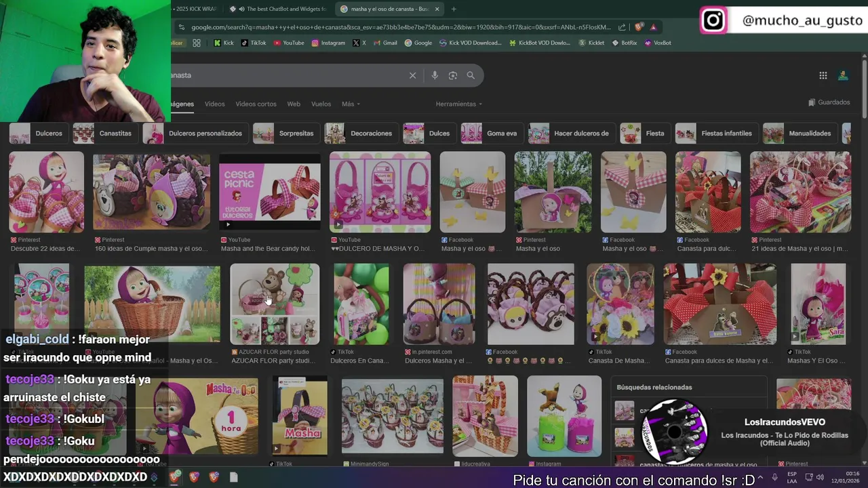The width and height of the screenshot is (868, 488).
Task: Open the VoxBot bookmark
Action: [658, 43]
